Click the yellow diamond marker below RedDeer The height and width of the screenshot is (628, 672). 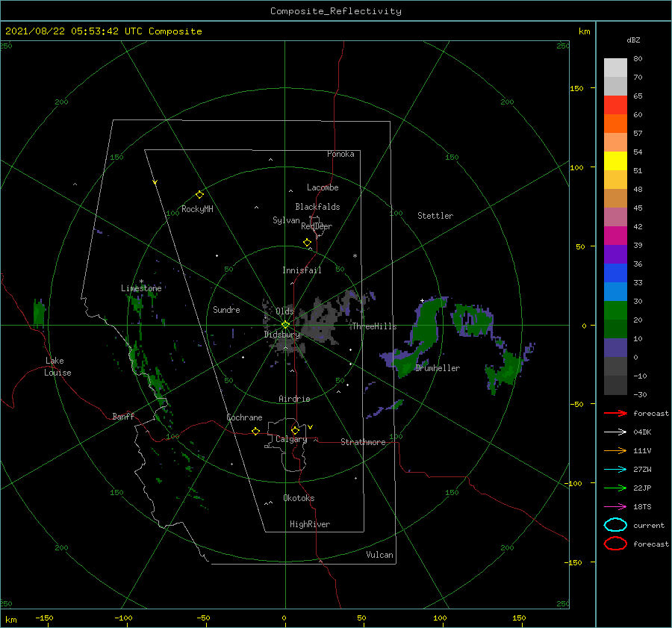pyautogui.click(x=307, y=243)
